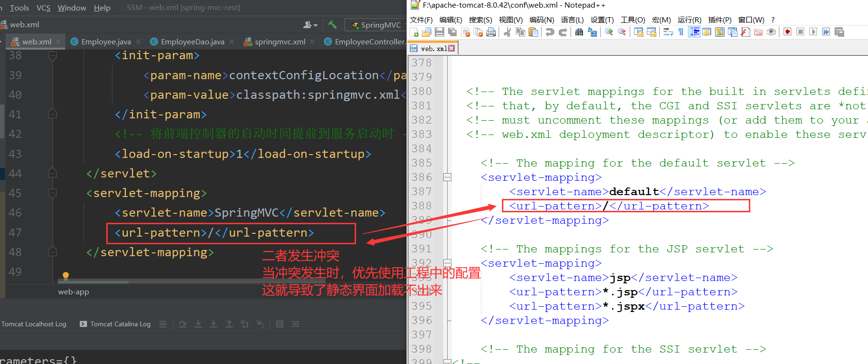Click the Print icon in Notepad++ toolbar
Viewport: 868px width, 364px height.
491,32
